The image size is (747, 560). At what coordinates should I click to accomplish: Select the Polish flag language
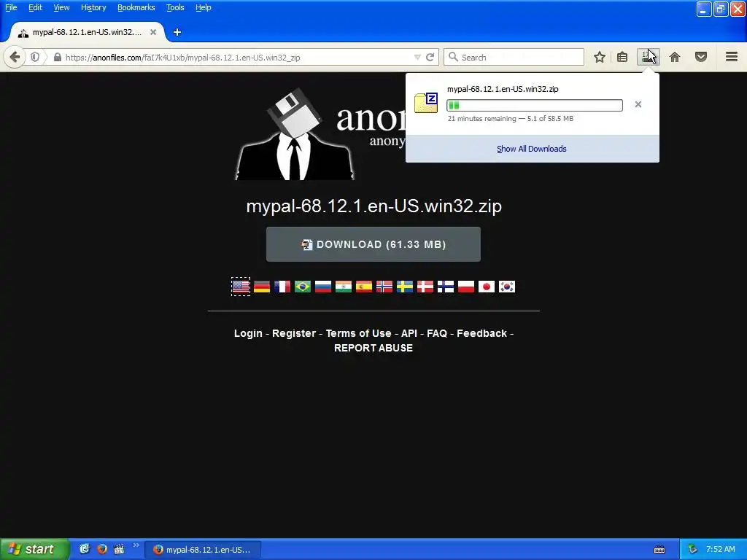[466, 286]
